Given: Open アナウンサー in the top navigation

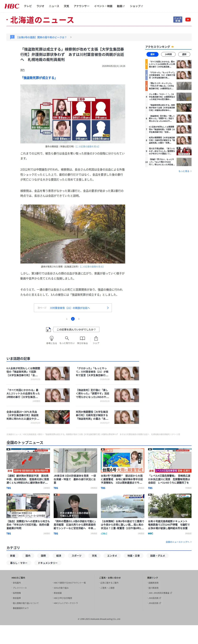Looking at the screenshot, I should coord(81,6).
